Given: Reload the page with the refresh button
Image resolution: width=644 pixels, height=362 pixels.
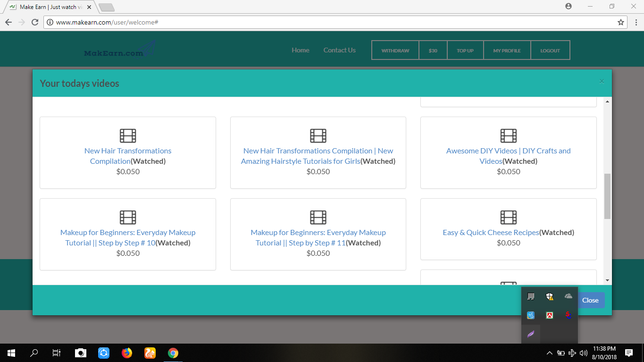Looking at the screenshot, I should (34, 22).
